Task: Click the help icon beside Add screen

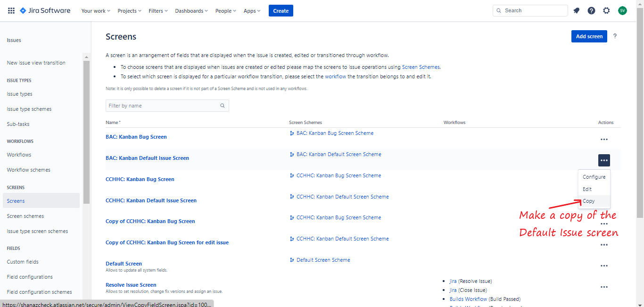Action: point(615,36)
